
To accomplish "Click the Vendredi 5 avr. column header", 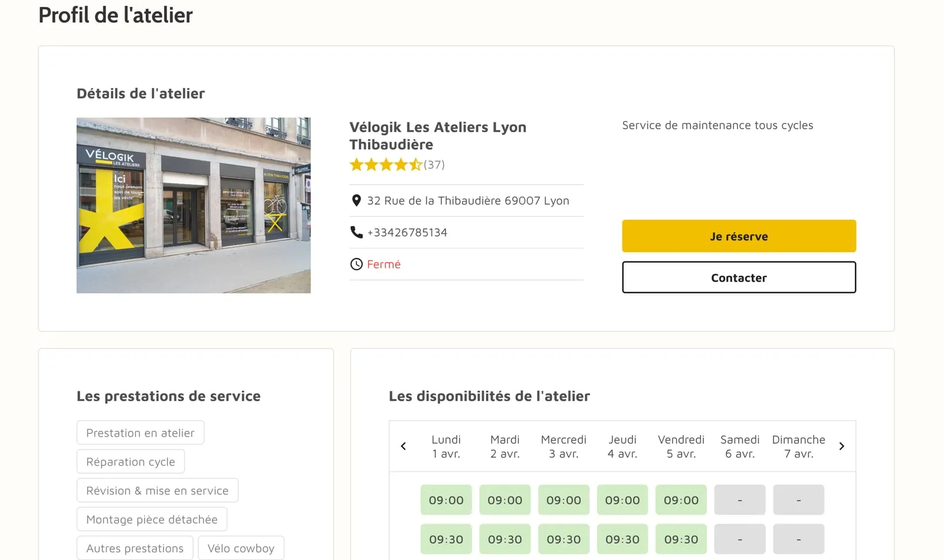I will pos(681,447).
